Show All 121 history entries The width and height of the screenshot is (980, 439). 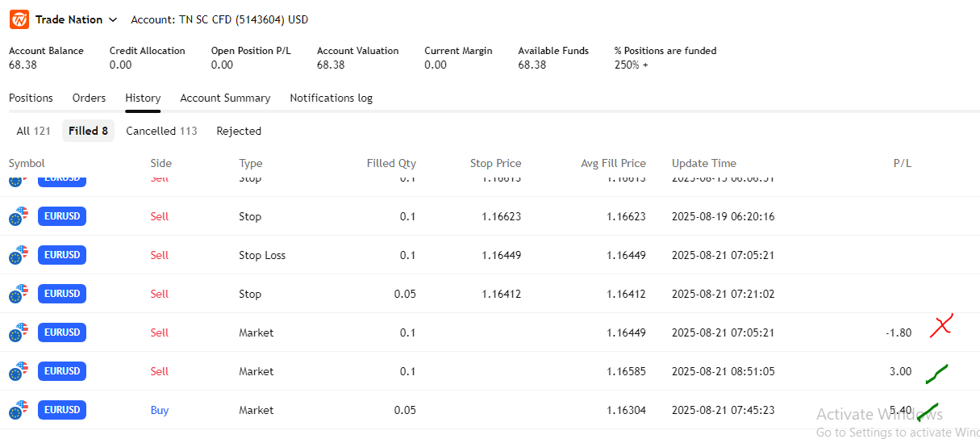click(33, 131)
